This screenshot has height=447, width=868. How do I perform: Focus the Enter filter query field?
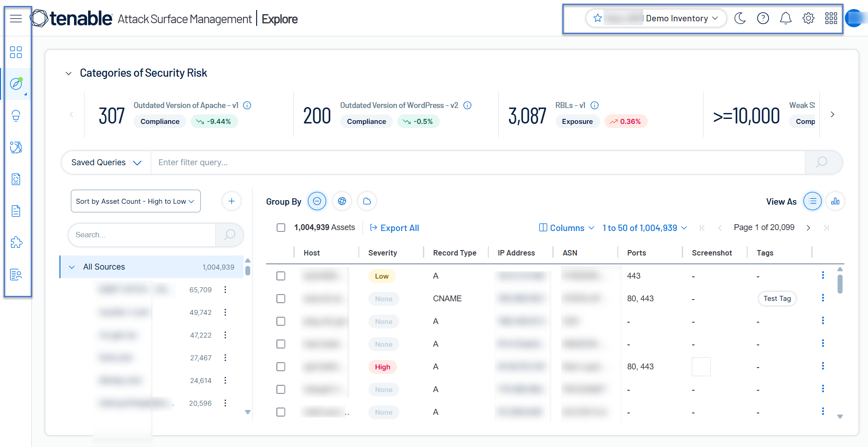tap(478, 162)
